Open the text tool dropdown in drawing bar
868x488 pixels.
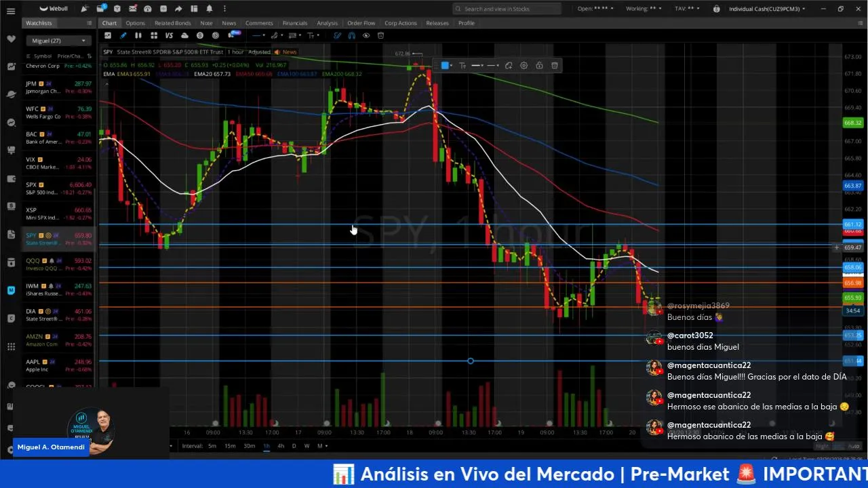(313, 35)
